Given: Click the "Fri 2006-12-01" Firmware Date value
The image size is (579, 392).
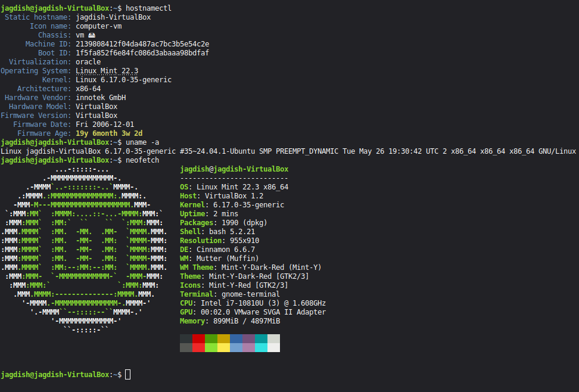Looking at the screenshot, I should point(105,125).
